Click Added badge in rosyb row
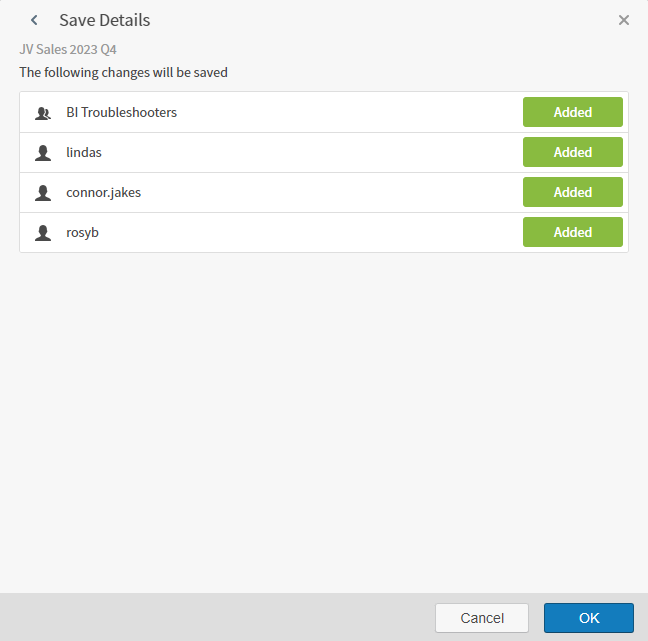Screen dimensions: 648x641 (x=572, y=233)
